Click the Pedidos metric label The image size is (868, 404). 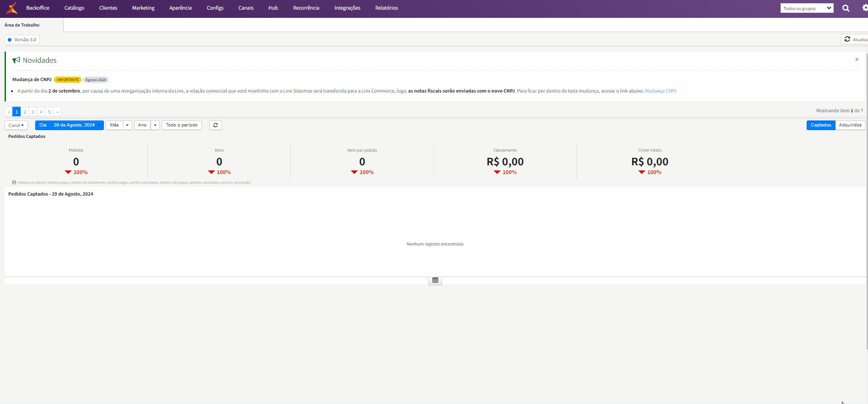tap(76, 150)
